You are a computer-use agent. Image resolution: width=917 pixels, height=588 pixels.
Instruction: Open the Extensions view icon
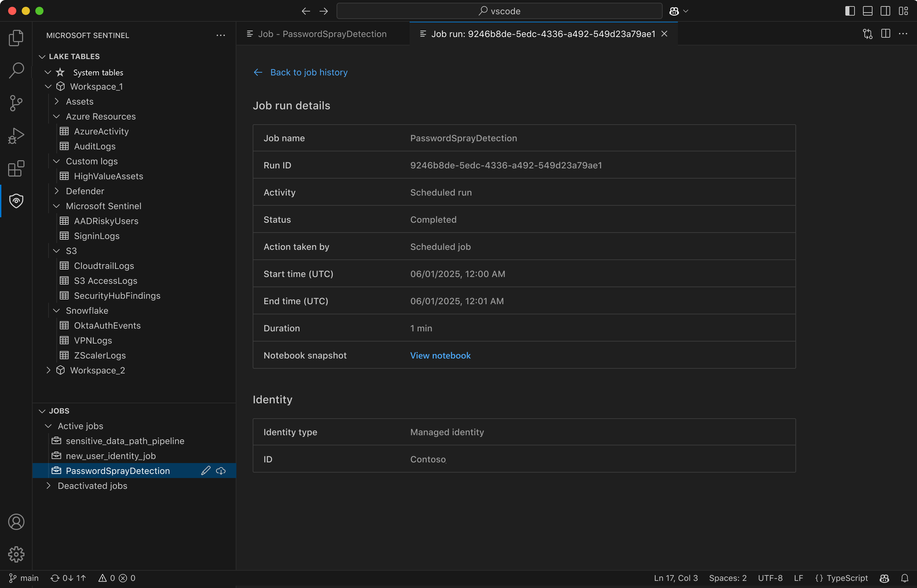(16, 168)
